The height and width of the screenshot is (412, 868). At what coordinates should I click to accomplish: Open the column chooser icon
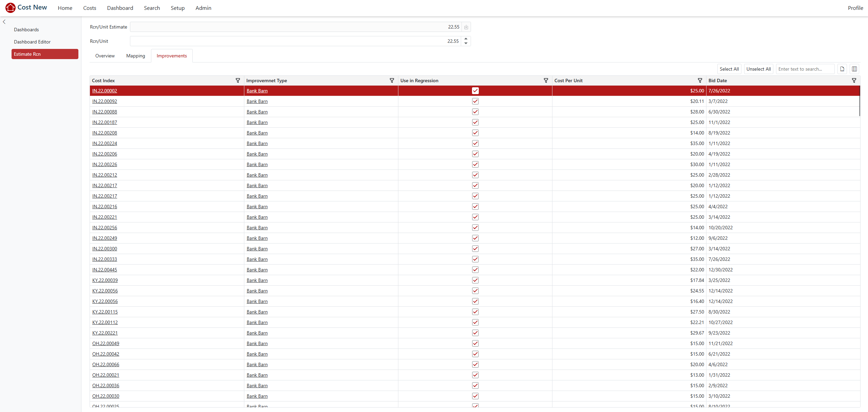[x=854, y=69]
